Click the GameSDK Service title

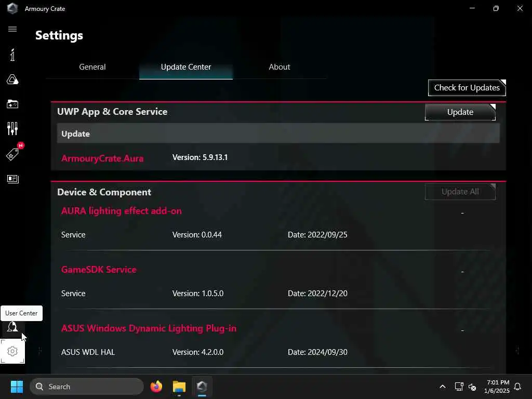pos(99,270)
